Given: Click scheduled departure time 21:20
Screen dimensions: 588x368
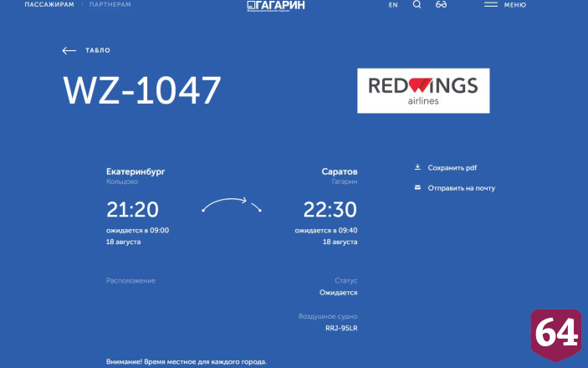Looking at the screenshot, I should point(132,209).
